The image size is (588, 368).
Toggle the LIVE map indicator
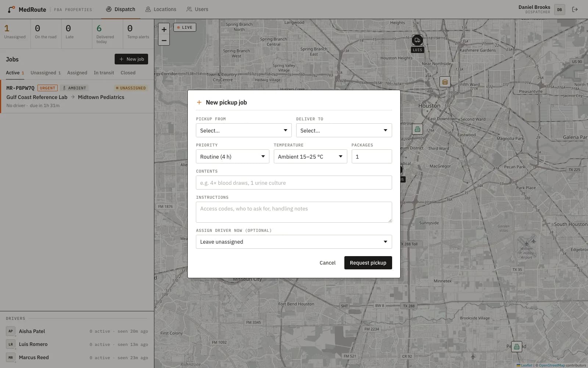tap(185, 27)
